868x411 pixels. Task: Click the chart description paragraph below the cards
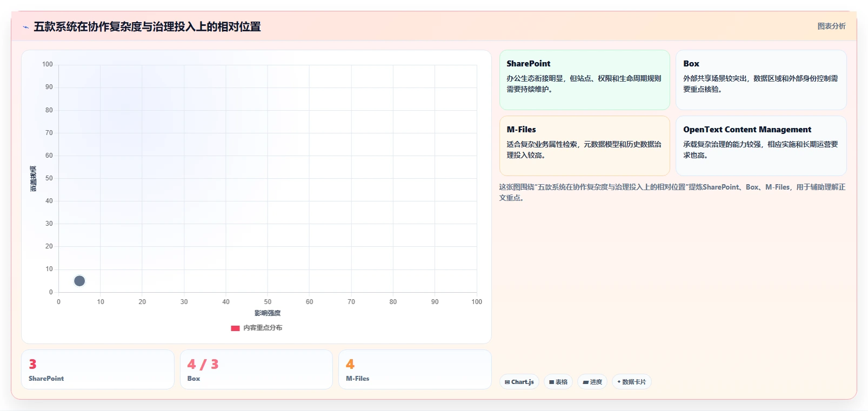672,192
